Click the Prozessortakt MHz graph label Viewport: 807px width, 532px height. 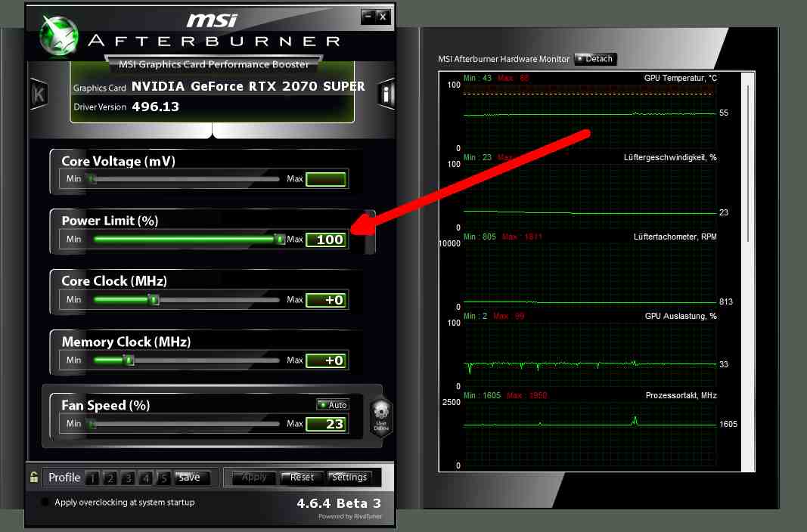click(681, 395)
